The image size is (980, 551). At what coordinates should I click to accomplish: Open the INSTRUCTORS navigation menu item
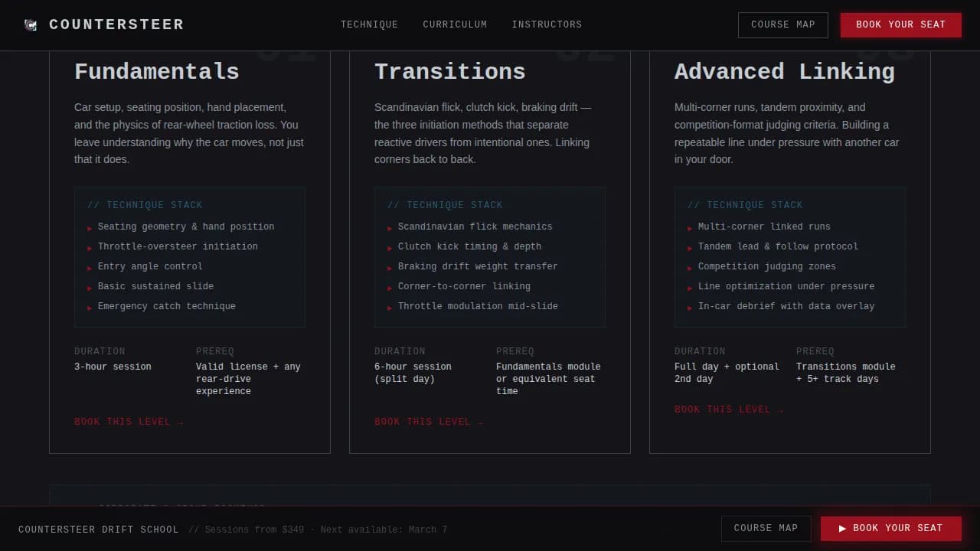[547, 24]
